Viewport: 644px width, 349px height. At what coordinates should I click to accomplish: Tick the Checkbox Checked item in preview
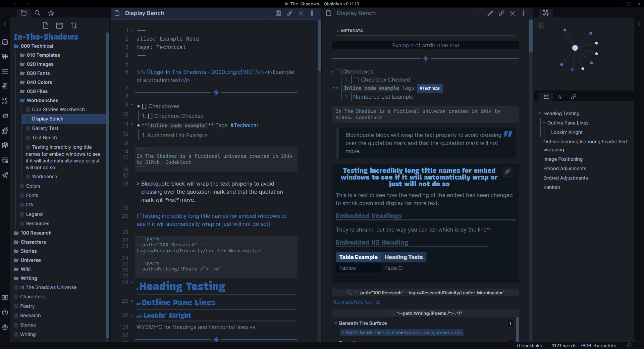357,80
